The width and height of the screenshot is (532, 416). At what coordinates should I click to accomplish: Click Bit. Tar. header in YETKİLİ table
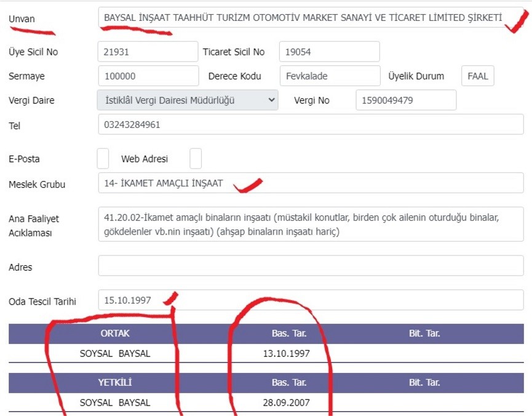424,382
